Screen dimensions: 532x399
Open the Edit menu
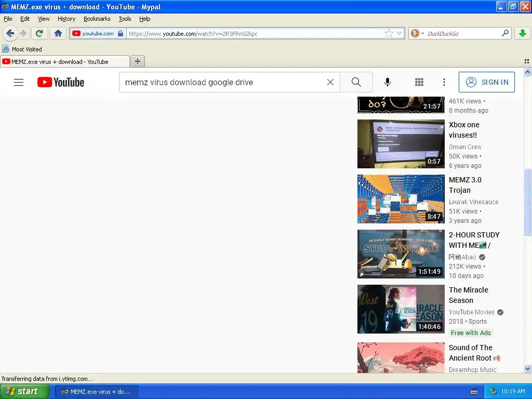[25, 19]
